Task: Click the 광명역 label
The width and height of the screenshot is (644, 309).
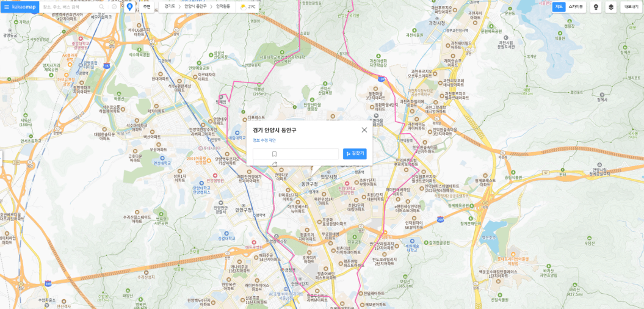Action: coord(83,73)
